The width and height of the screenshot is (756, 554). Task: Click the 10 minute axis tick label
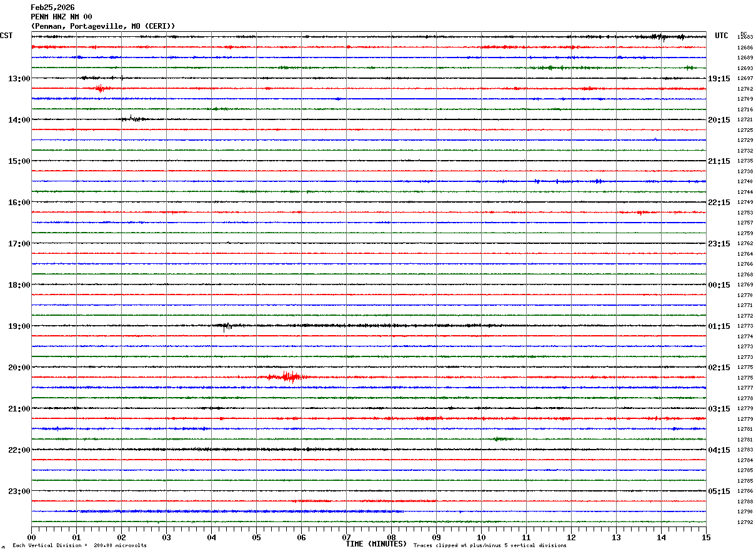click(x=481, y=537)
